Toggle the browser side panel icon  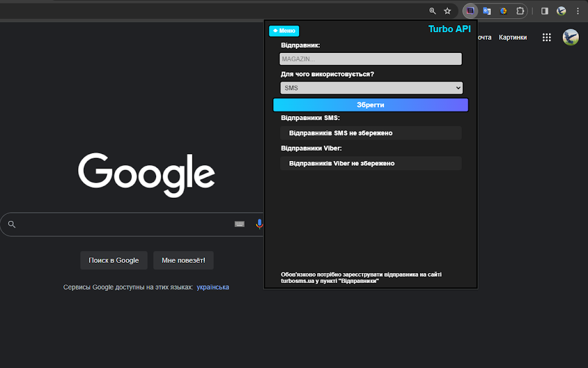click(544, 11)
